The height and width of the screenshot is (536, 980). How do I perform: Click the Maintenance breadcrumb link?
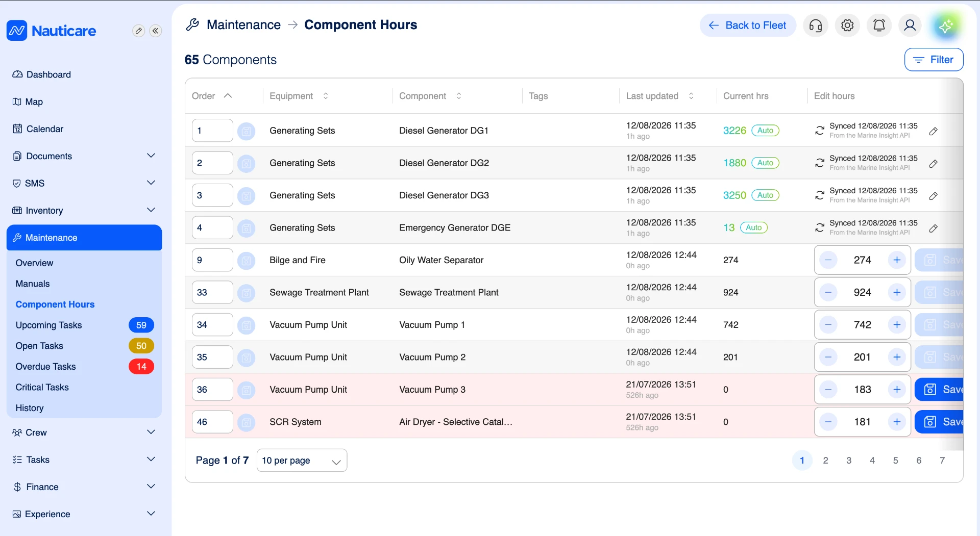[243, 24]
